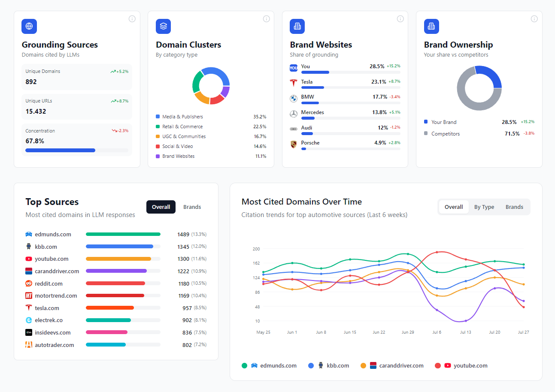
Task: Switch Top Sources to Brands tab
Action: click(192, 207)
